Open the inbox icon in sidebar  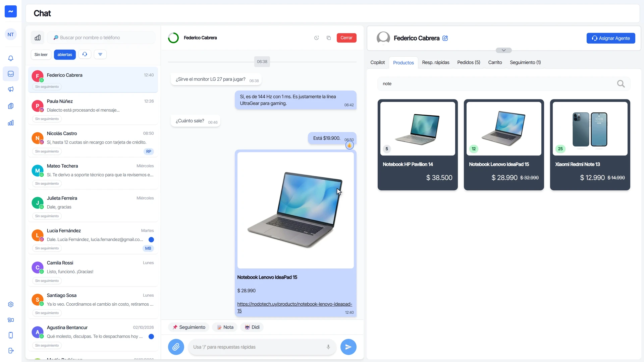(11, 74)
